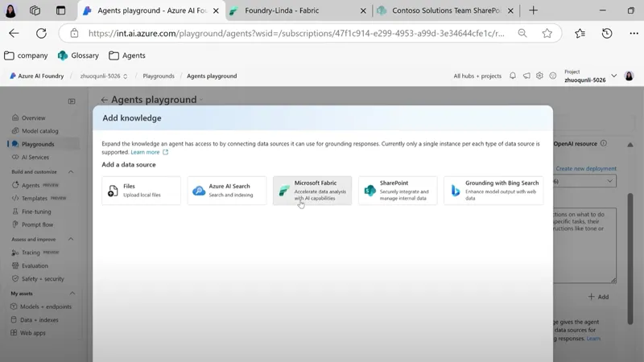Open the Glossary bookmark

pos(78,56)
